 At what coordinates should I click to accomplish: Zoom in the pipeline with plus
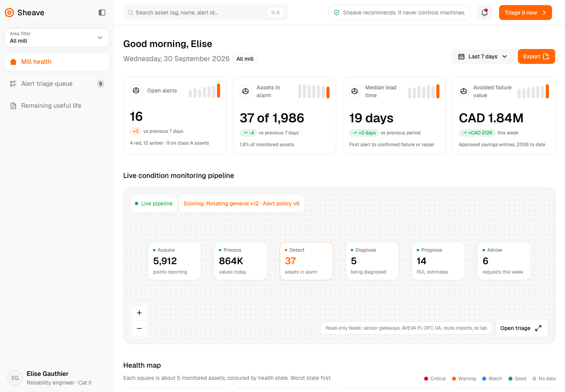[x=139, y=313]
